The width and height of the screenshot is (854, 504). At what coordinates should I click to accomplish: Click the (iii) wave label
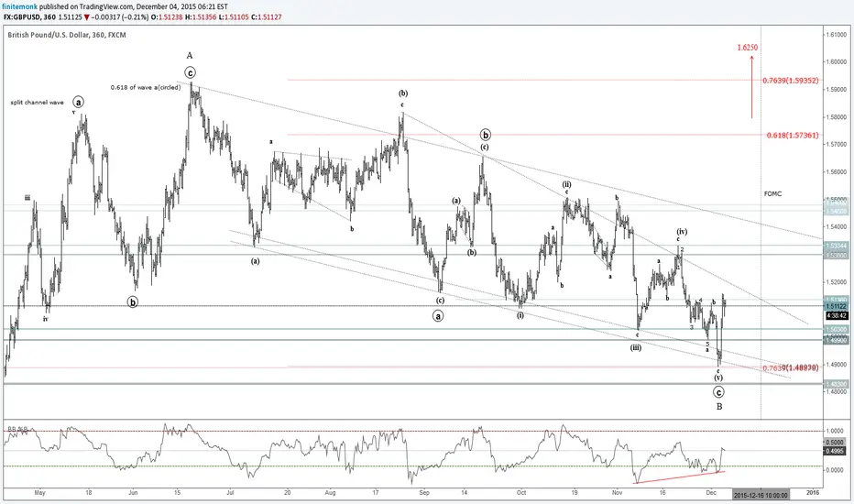tap(636, 347)
